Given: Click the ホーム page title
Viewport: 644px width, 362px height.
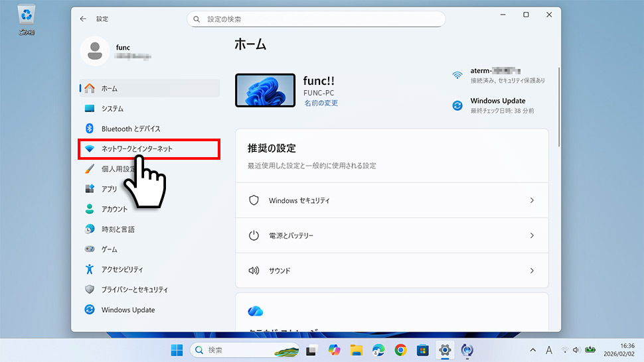Looking at the screenshot, I should pos(250,44).
